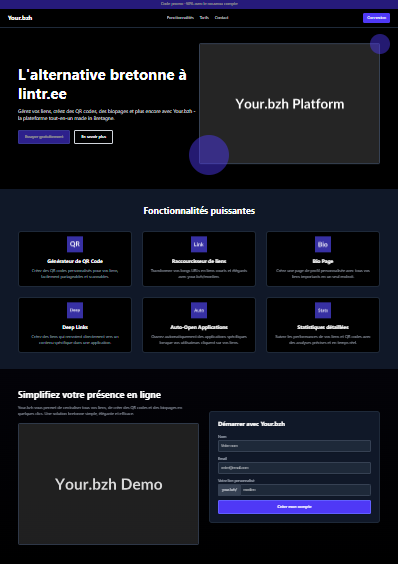
Task: Click the promo code banner at top
Action: point(199,4)
